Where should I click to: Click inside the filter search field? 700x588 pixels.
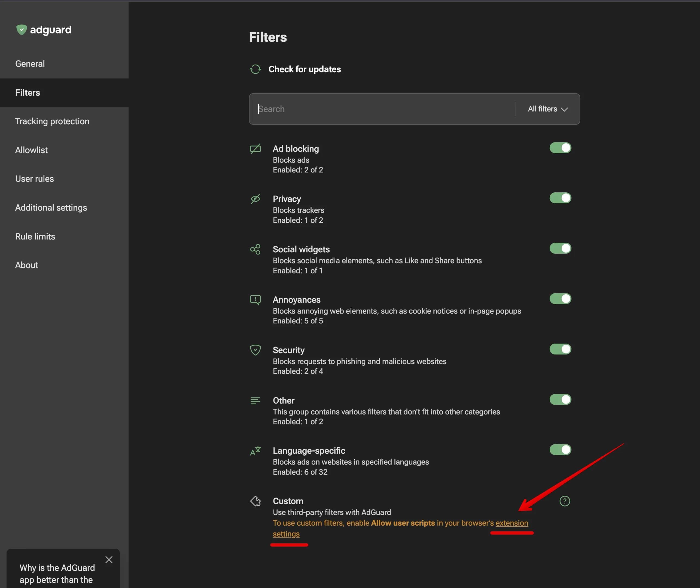367,109
